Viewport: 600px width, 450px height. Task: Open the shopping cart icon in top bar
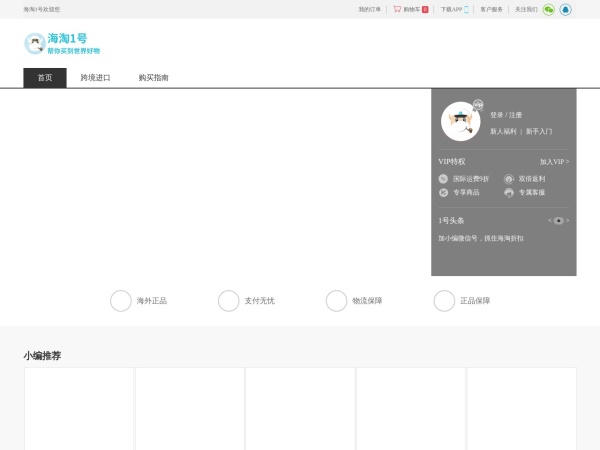[397, 9]
